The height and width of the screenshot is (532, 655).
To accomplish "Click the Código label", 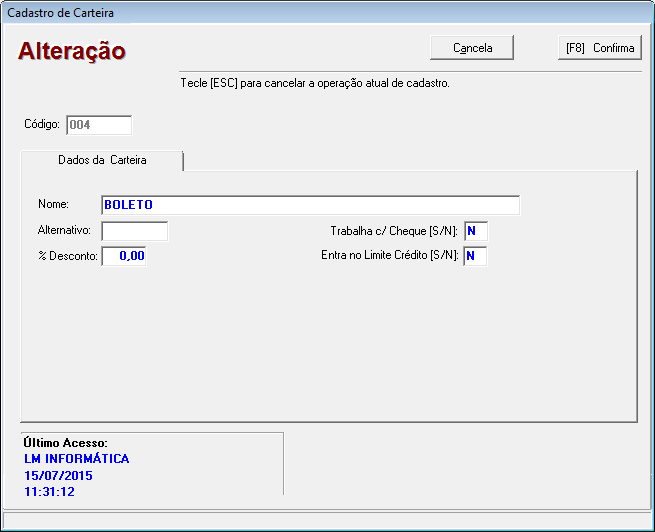I will coord(42,125).
